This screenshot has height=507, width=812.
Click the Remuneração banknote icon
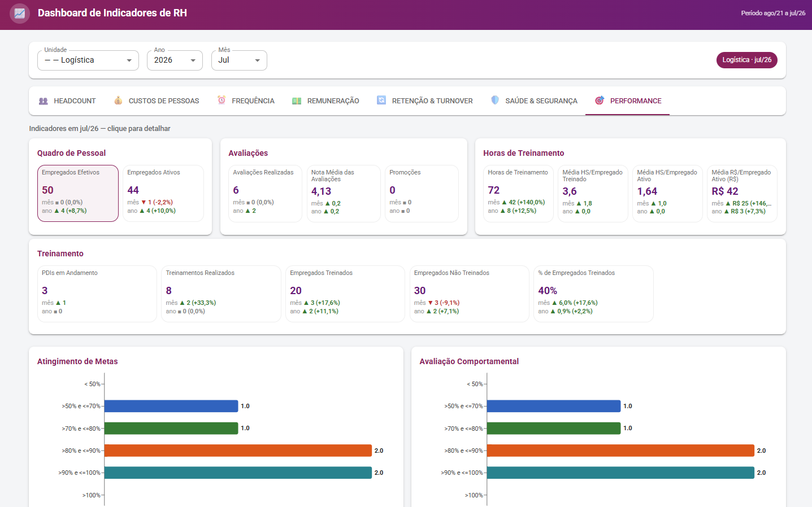297,101
